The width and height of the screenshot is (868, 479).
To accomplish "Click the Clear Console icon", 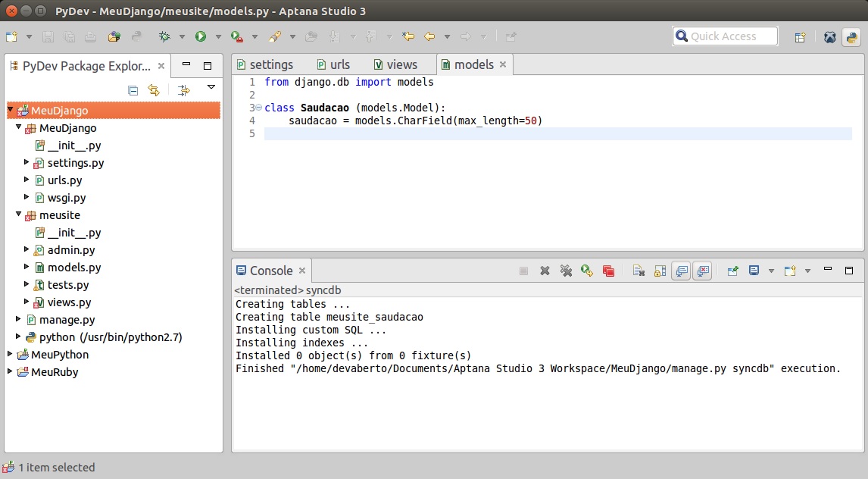I will pyautogui.click(x=639, y=271).
